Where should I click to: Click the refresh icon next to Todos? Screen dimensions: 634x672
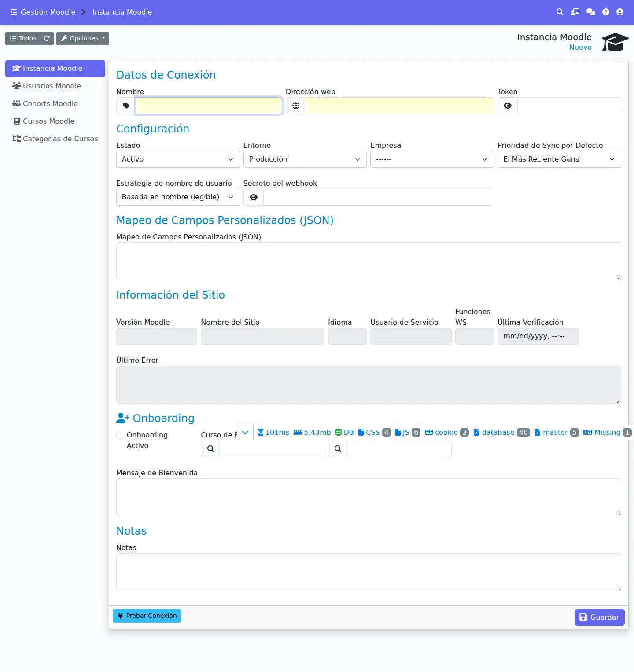click(x=47, y=38)
